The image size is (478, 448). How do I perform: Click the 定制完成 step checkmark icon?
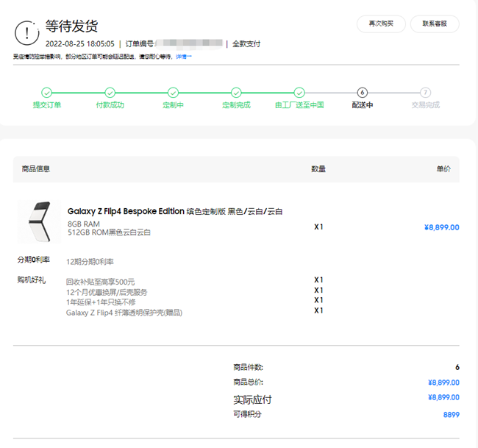click(x=236, y=93)
